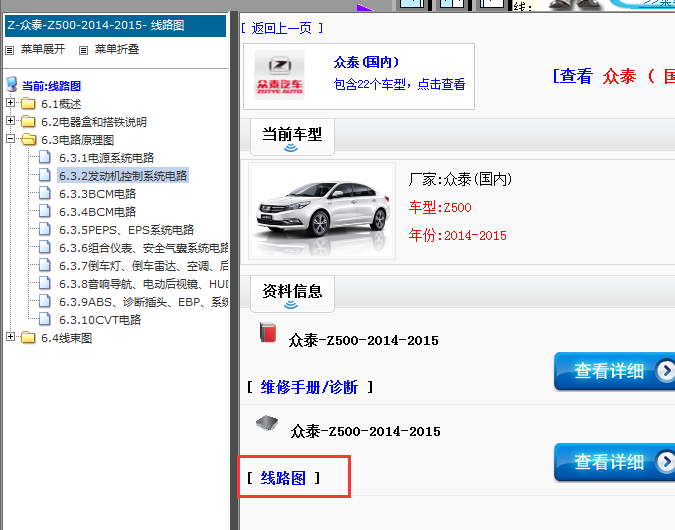The height and width of the screenshot is (530, 675).
Task: Click the 菜单折叠 icon
Action: (84, 50)
